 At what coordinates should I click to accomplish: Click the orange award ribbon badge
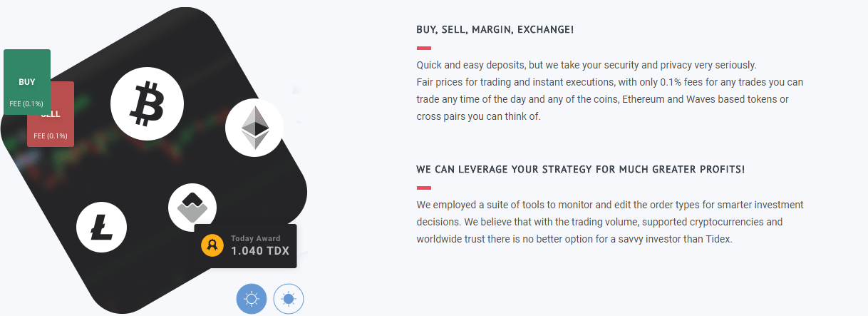pyautogui.click(x=212, y=246)
